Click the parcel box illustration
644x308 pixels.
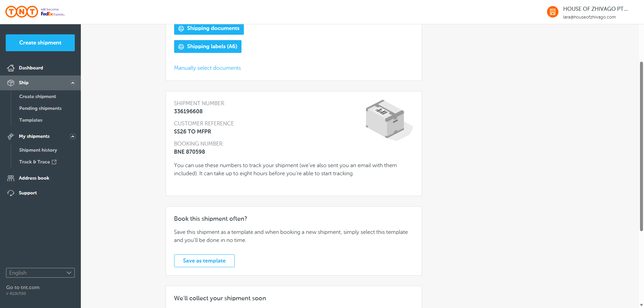click(388, 120)
